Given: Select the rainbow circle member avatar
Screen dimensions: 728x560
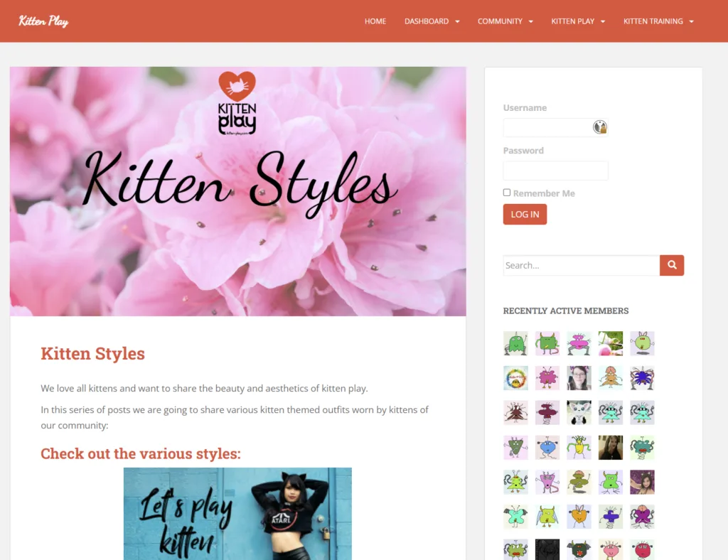Looking at the screenshot, I should tap(515, 377).
